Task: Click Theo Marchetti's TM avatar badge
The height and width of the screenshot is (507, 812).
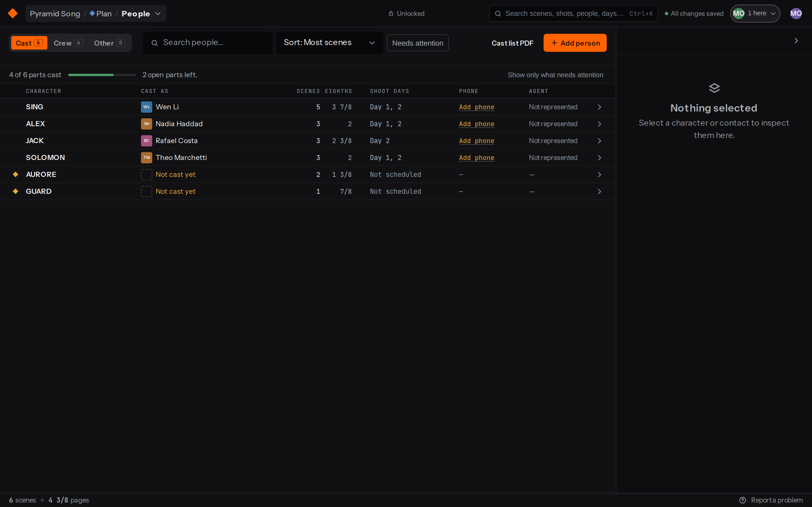Action: (146, 158)
